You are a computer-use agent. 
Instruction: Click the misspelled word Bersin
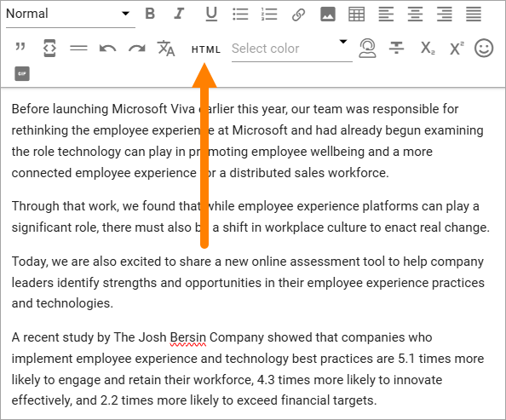click(187, 337)
